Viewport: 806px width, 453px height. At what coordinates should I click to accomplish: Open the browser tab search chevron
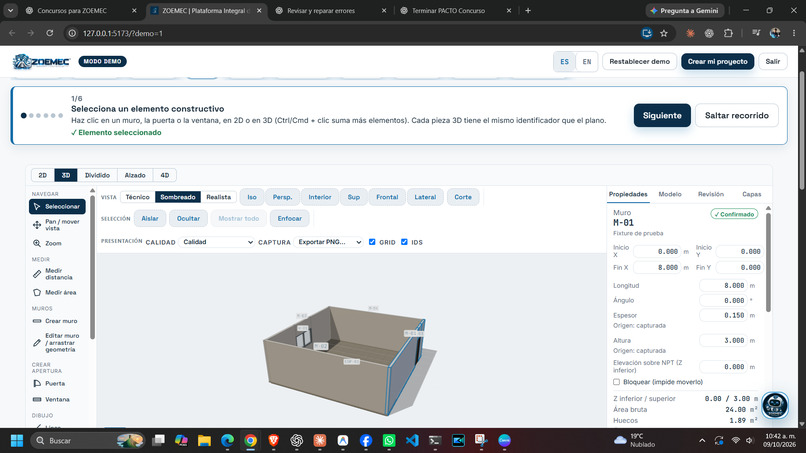[x=10, y=10]
